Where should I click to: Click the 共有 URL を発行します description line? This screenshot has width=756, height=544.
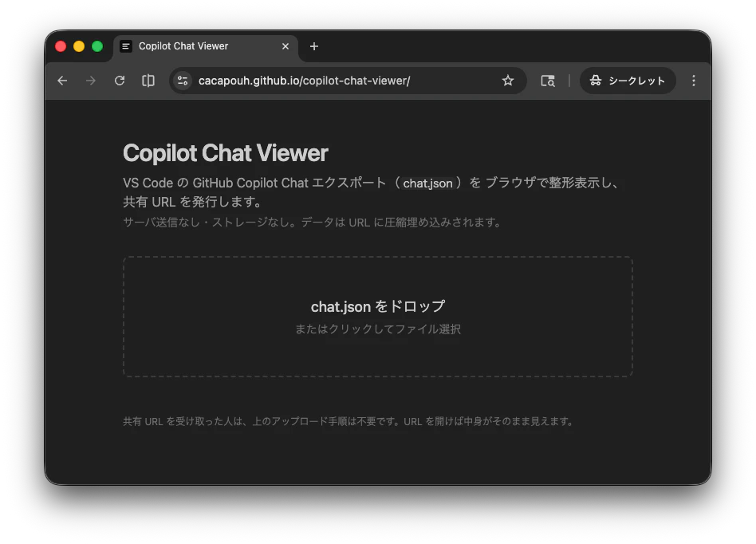tap(193, 202)
